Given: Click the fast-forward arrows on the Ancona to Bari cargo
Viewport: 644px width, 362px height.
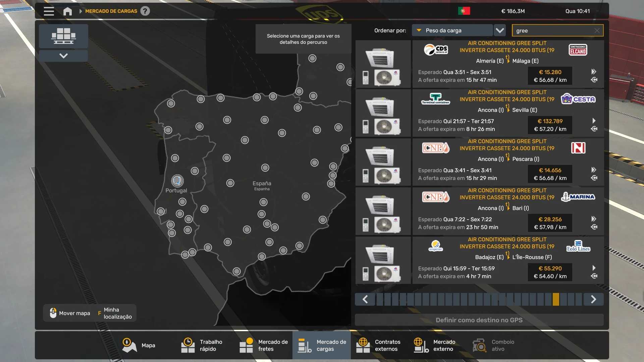Looking at the screenshot, I should pos(594,219).
